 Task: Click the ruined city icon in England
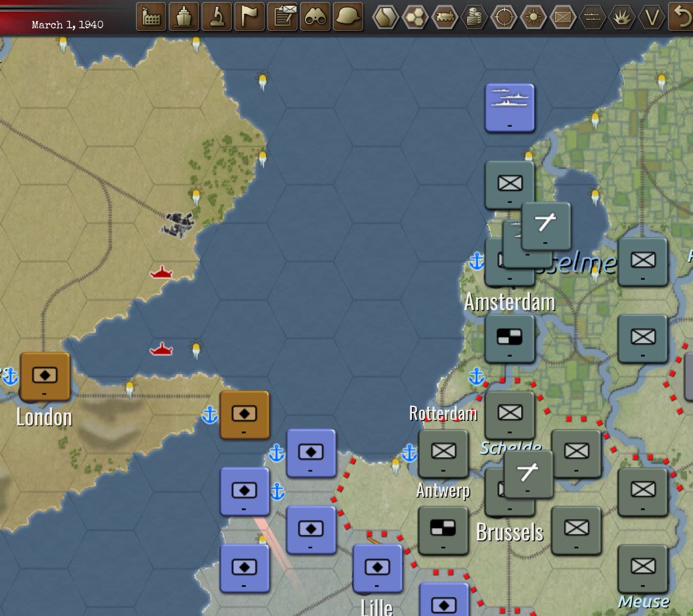pyautogui.click(x=178, y=225)
